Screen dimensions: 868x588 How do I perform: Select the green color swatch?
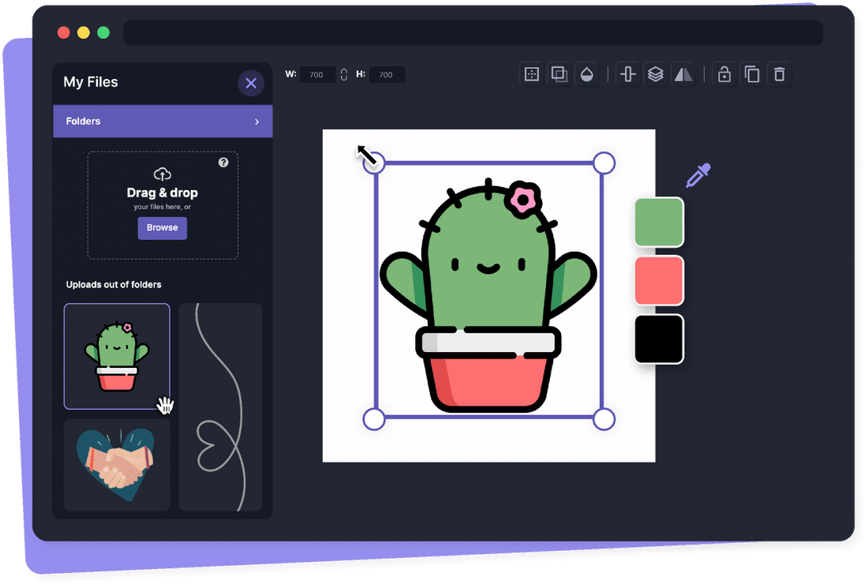[659, 222]
